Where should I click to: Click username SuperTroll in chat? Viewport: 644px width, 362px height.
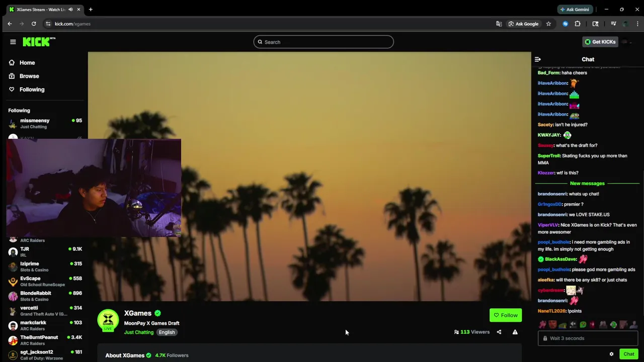pos(549,156)
